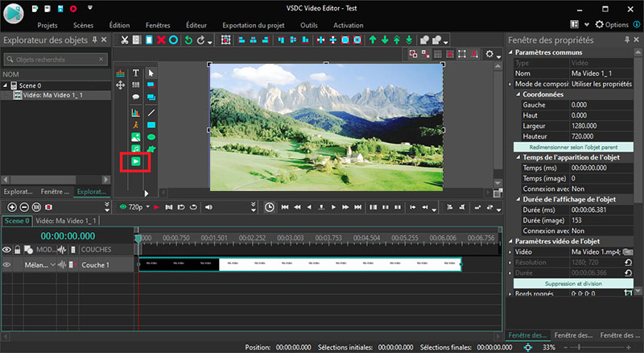Screen dimensions: 644x353
Task: Open the Outils menu
Action: [x=309, y=25]
